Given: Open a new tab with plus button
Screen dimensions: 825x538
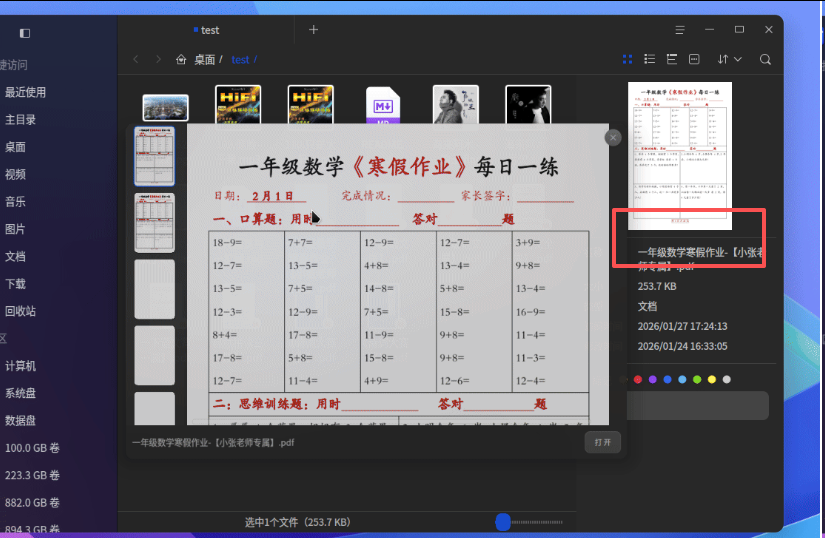Looking at the screenshot, I should (314, 30).
